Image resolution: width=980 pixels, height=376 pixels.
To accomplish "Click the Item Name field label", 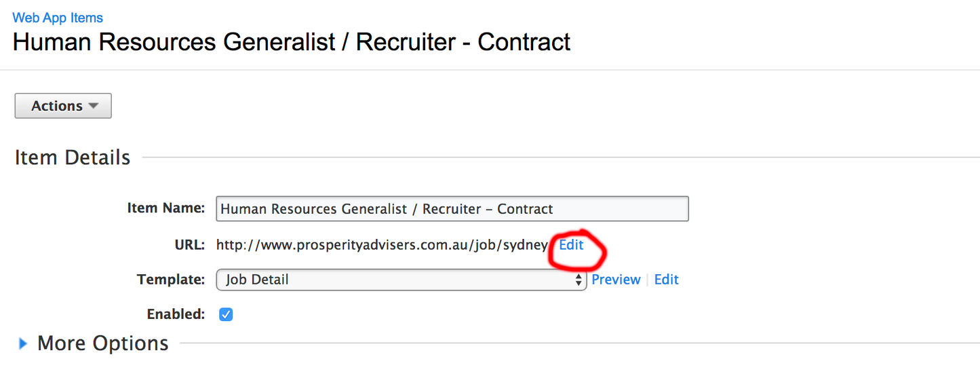I will [x=166, y=208].
